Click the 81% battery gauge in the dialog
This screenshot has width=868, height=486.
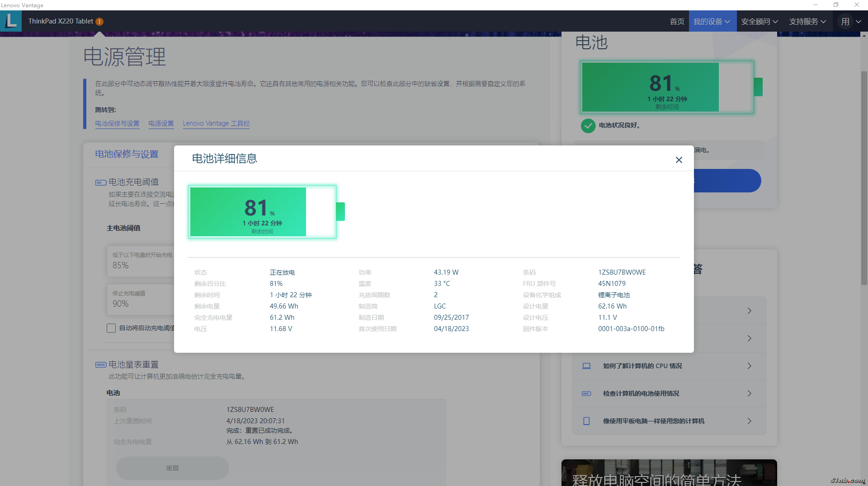[262, 212]
